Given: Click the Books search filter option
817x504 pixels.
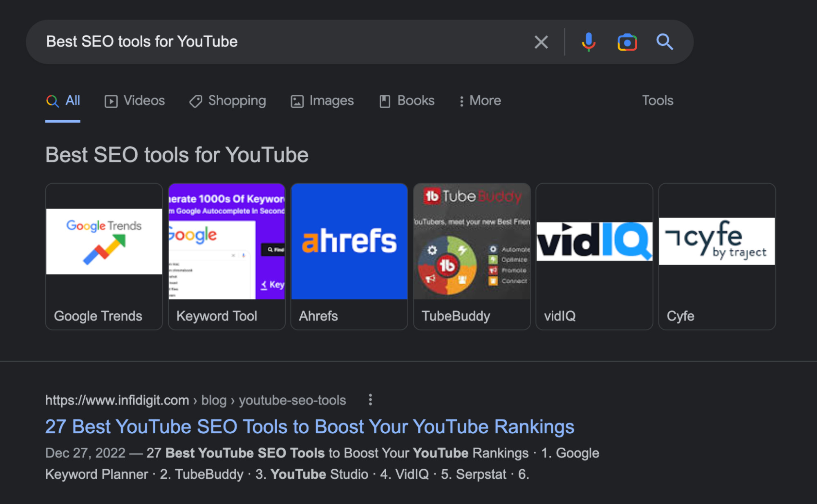Looking at the screenshot, I should pos(407,101).
